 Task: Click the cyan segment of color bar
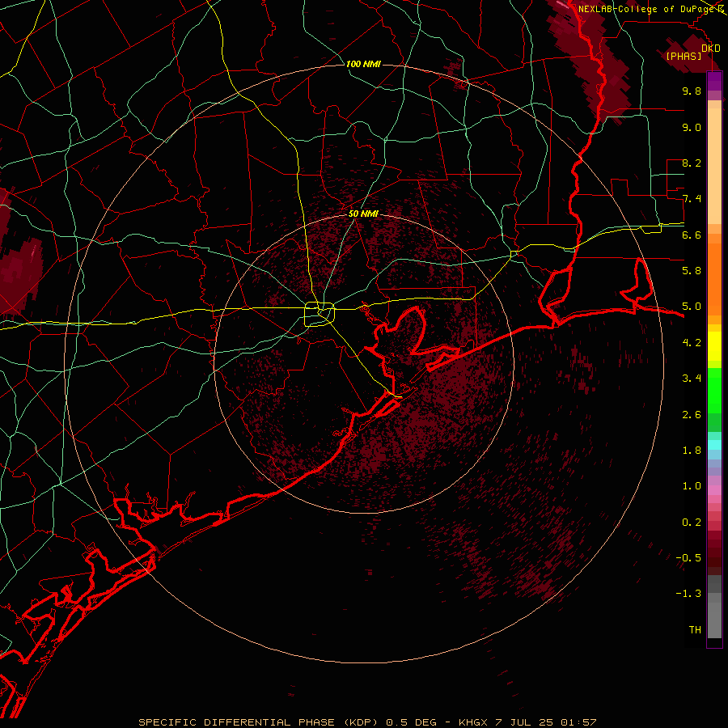click(x=714, y=445)
